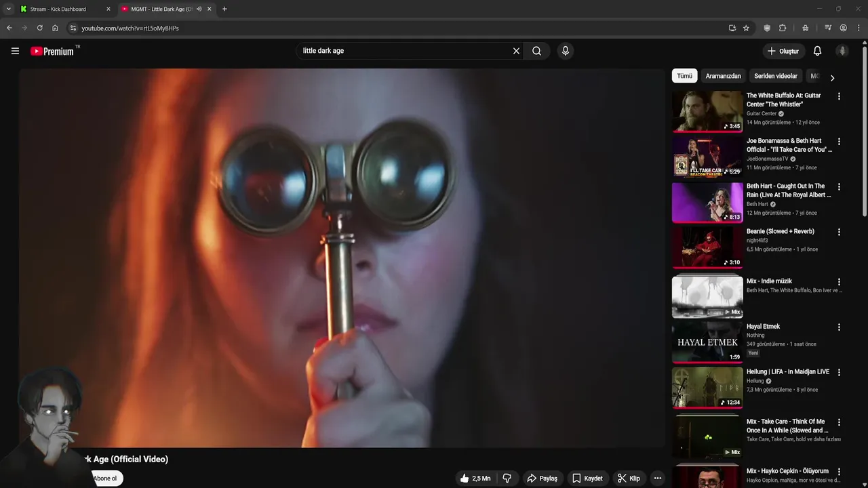
Task: Open install app icon in address bar
Action: (x=732, y=28)
